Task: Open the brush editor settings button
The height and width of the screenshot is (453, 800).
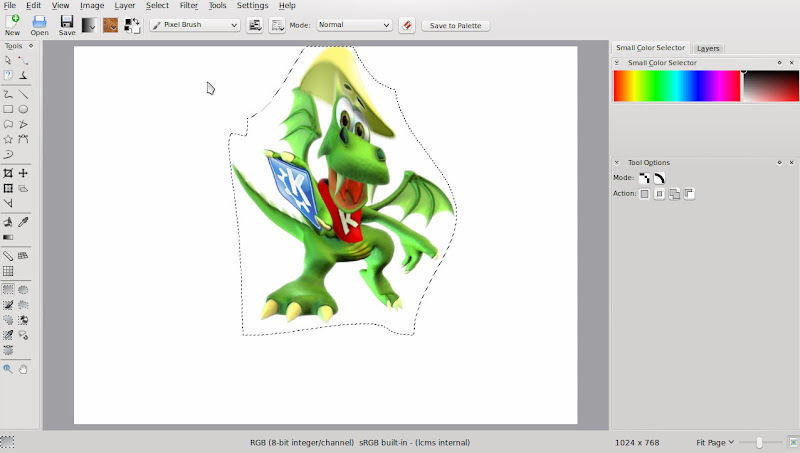Action: [x=255, y=25]
